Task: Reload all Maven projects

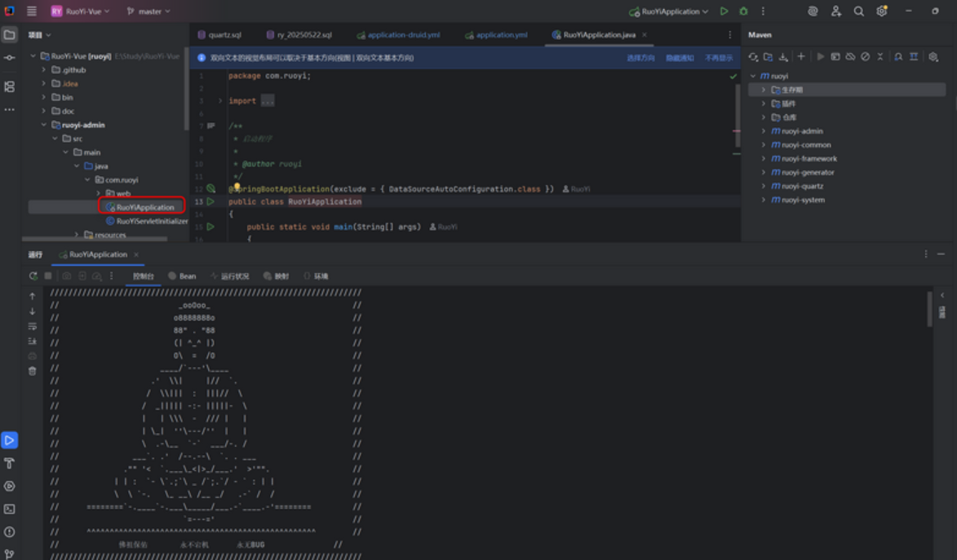Action: pos(754,57)
